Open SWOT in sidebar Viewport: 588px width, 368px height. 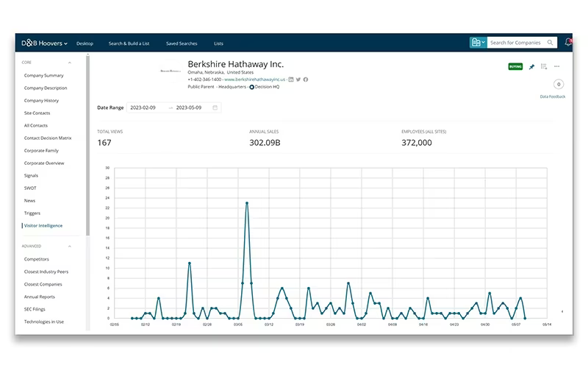[30, 188]
